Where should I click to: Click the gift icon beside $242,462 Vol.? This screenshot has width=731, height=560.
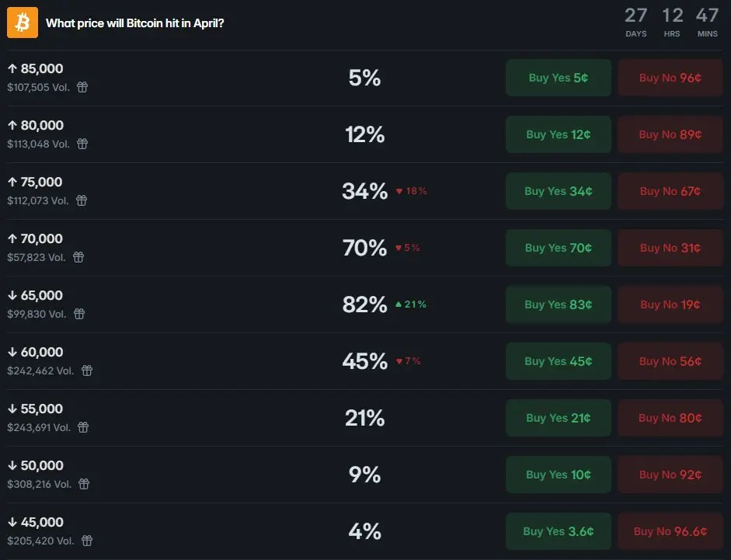click(87, 370)
